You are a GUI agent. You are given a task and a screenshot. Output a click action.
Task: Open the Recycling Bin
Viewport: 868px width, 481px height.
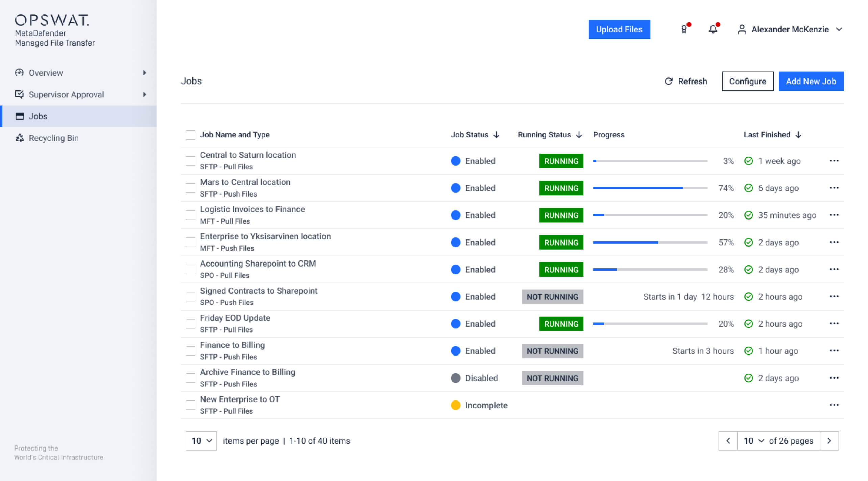[x=53, y=138]
